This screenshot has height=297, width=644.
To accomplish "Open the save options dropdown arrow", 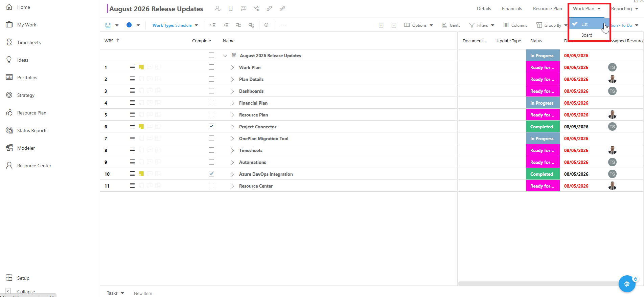I will coord(117,25).
